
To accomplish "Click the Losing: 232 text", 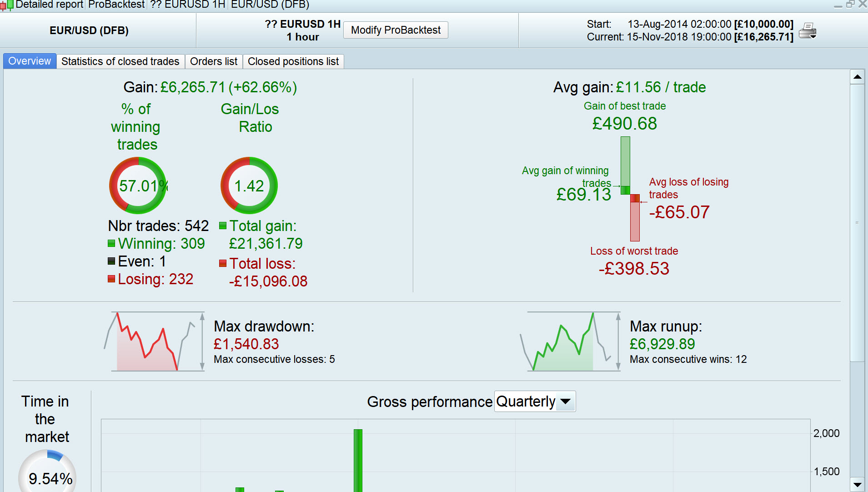I will [156, 279].
